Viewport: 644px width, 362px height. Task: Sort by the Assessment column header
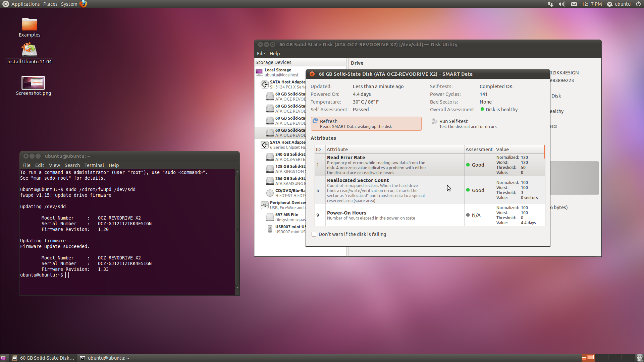[x=479, y=149]
